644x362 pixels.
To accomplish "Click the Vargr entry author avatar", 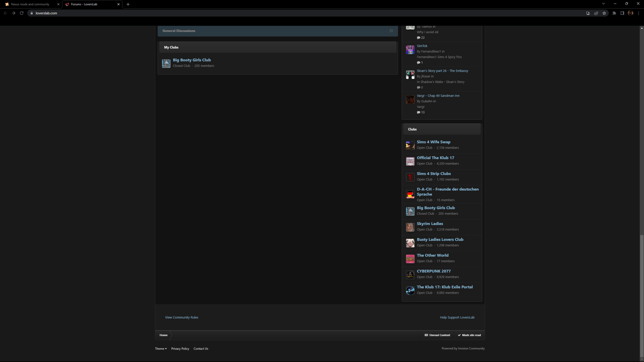I will coord(410,100).
